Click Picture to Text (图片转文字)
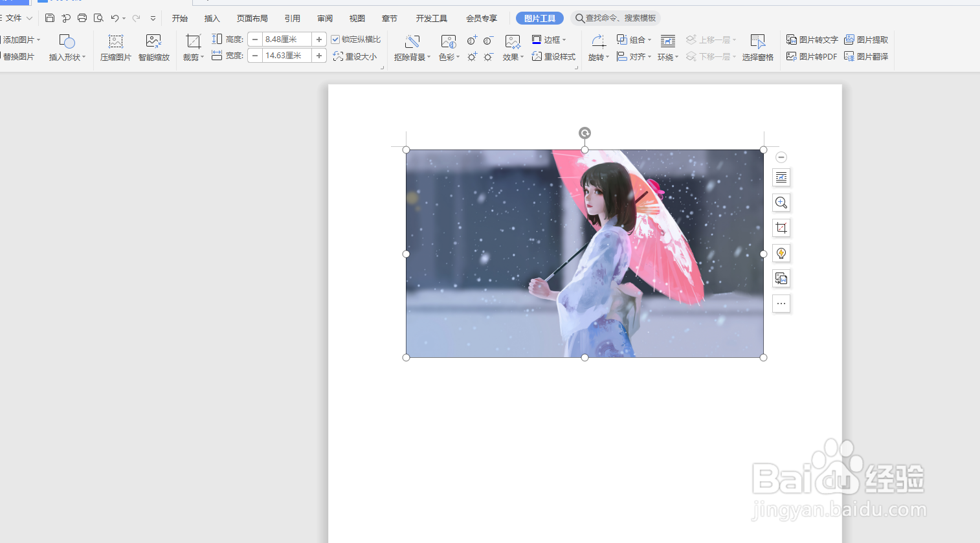The width and height of the screenshot is (980, 543). pyautogui.click(x=812, y=39)
